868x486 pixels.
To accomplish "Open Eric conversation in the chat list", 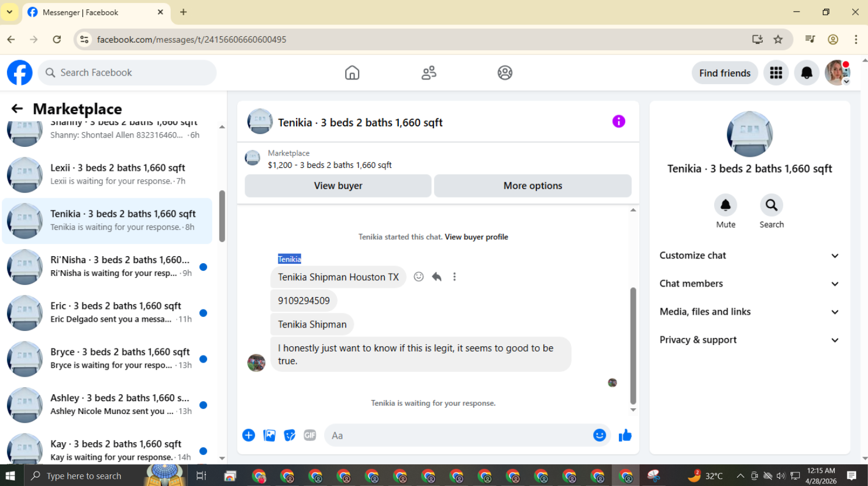I will click(x=107, y=313).
